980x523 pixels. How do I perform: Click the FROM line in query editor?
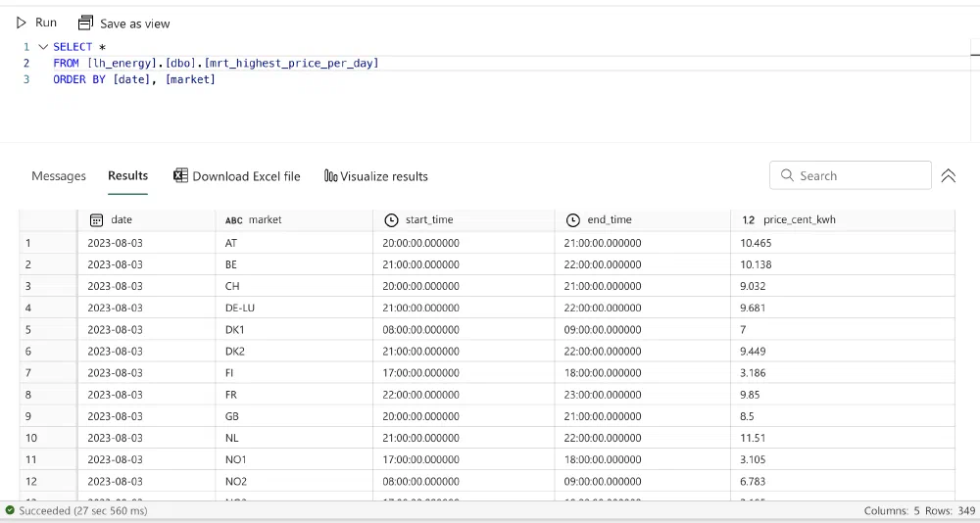(x=216, y=63)
